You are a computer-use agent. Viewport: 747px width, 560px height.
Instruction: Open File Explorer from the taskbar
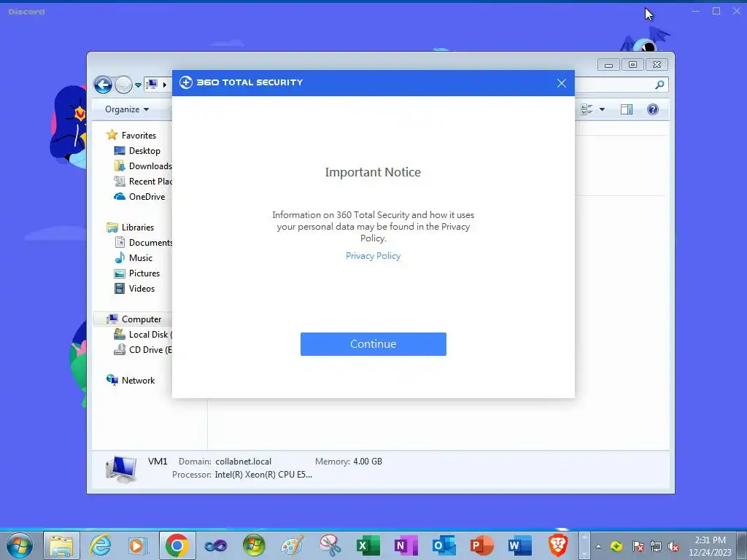61,545
